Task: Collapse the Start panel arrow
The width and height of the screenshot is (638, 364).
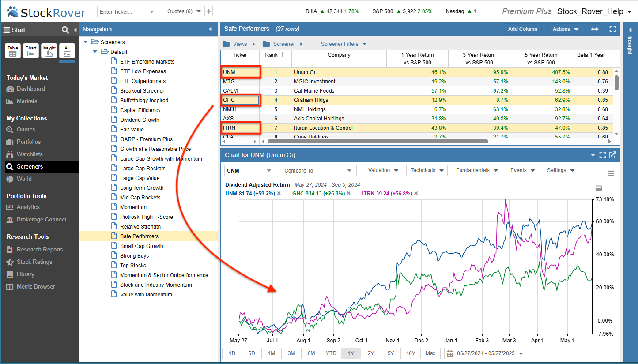Action: pyautogui.click(x=75, y=30)
